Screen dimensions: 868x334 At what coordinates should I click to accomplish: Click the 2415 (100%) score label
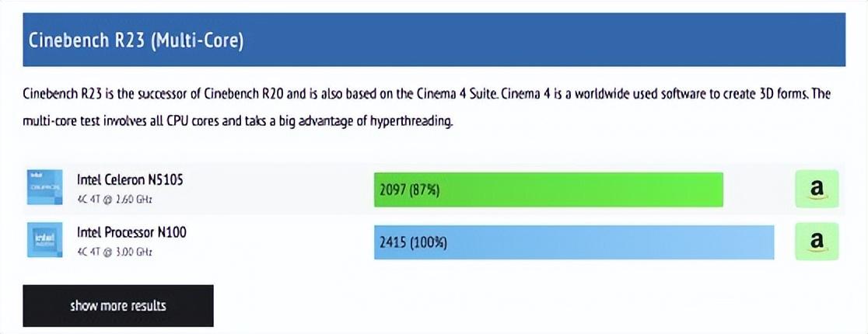point(414,243)
